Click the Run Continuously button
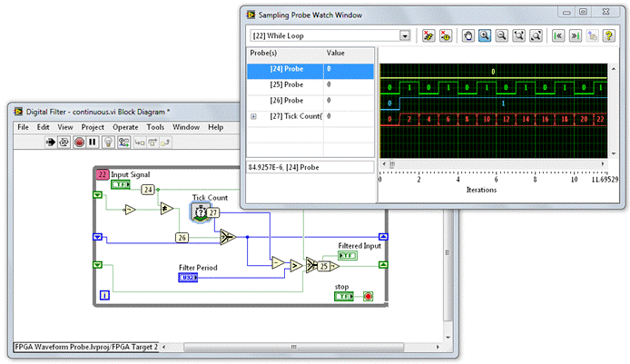 pos(65,143)
